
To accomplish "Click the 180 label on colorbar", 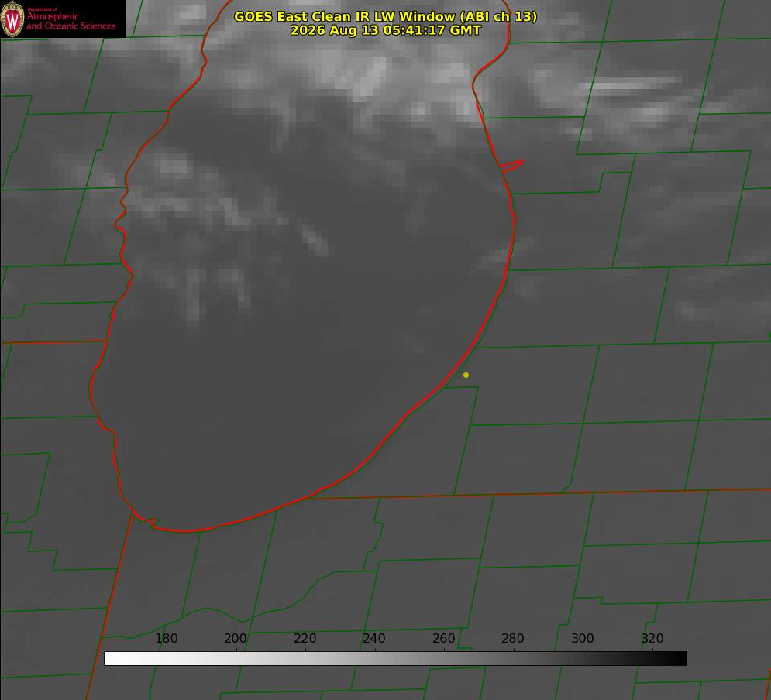I will click(166, 638).
